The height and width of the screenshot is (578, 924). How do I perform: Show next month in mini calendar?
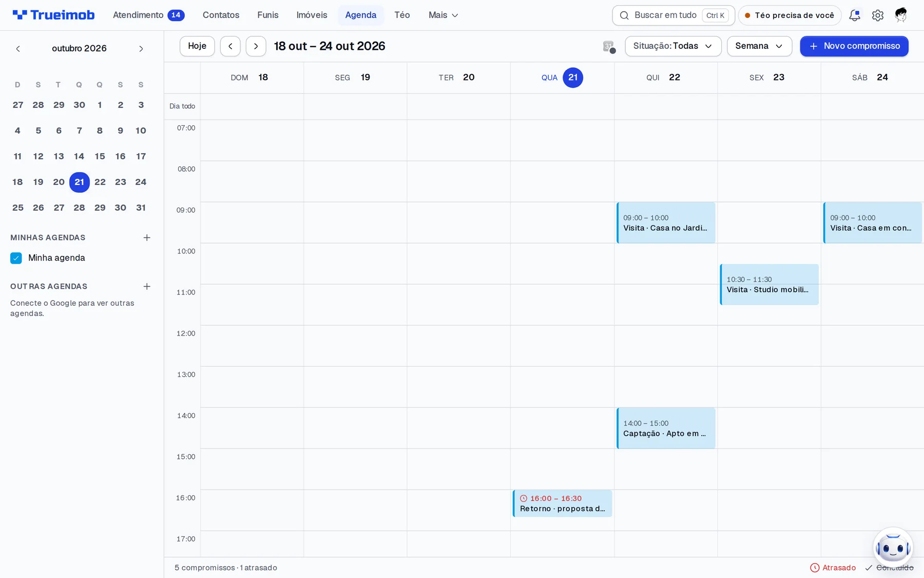click(141, 49)
